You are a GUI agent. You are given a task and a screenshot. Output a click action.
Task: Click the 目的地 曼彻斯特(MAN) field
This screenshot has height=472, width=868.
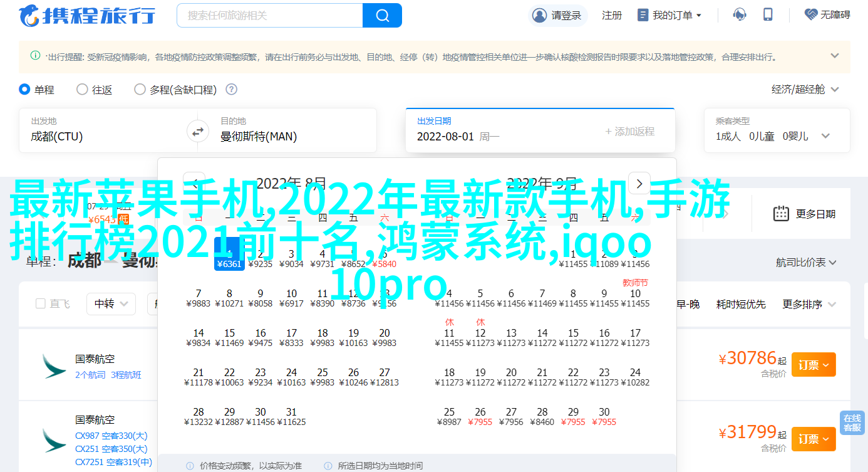[x=292, y=130]
